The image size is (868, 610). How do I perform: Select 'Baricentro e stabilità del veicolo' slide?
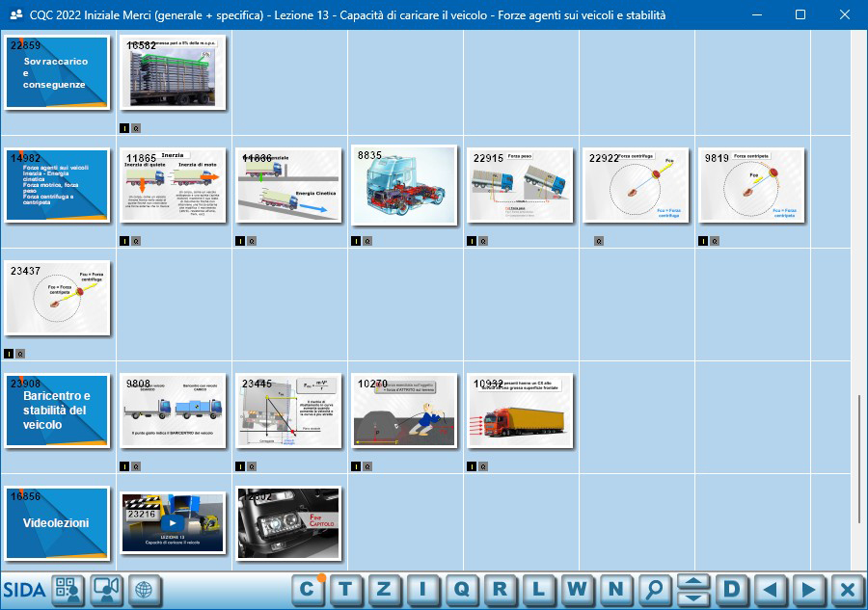click(57, 411)
